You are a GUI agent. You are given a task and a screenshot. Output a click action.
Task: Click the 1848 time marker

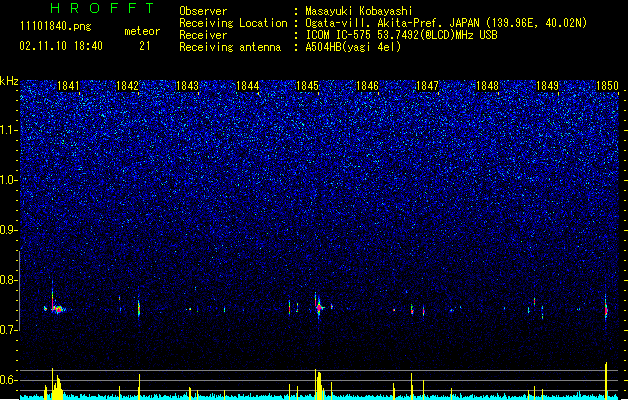coord(487,86)
